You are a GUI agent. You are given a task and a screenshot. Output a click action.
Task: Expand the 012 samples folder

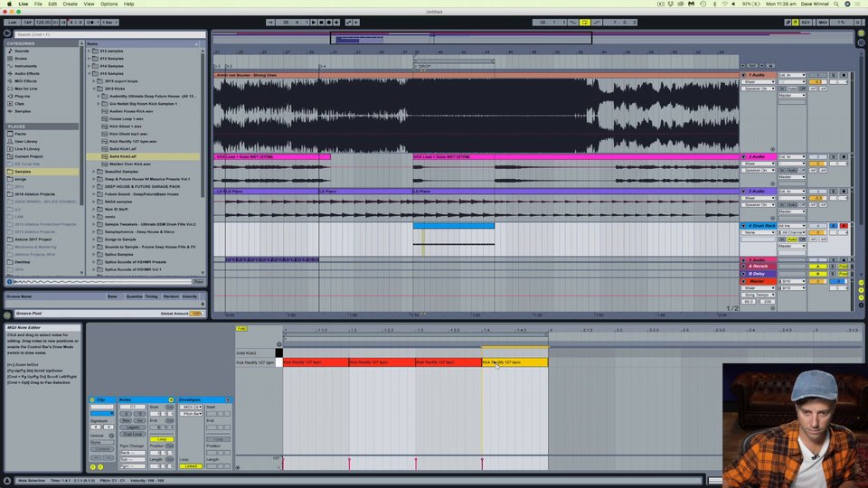point(89,51)
